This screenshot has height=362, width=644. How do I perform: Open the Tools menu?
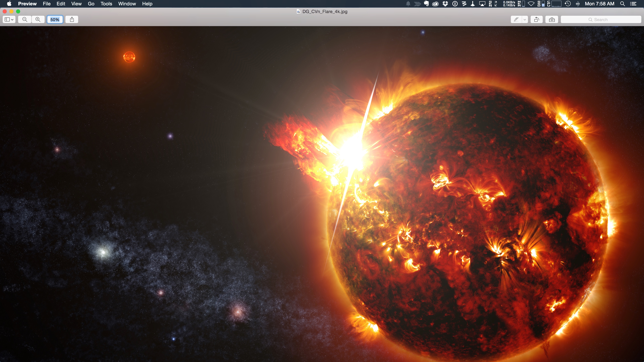coord(106,4)
